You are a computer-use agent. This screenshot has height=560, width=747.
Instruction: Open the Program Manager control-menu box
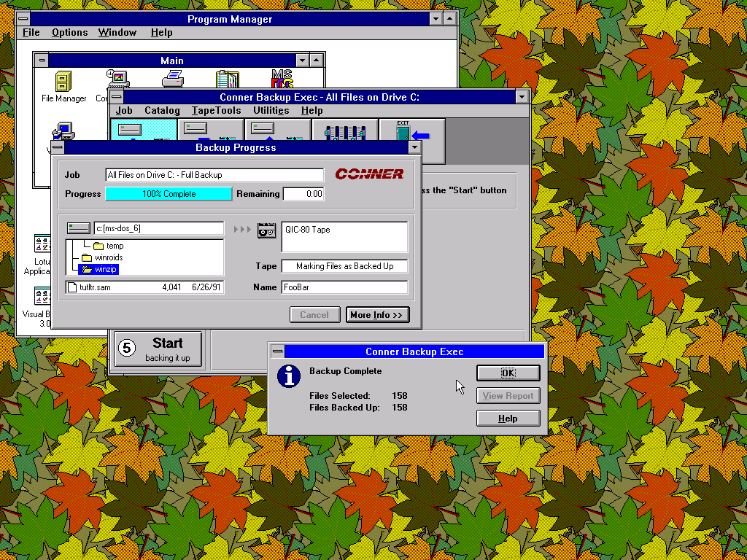(23, 19)
